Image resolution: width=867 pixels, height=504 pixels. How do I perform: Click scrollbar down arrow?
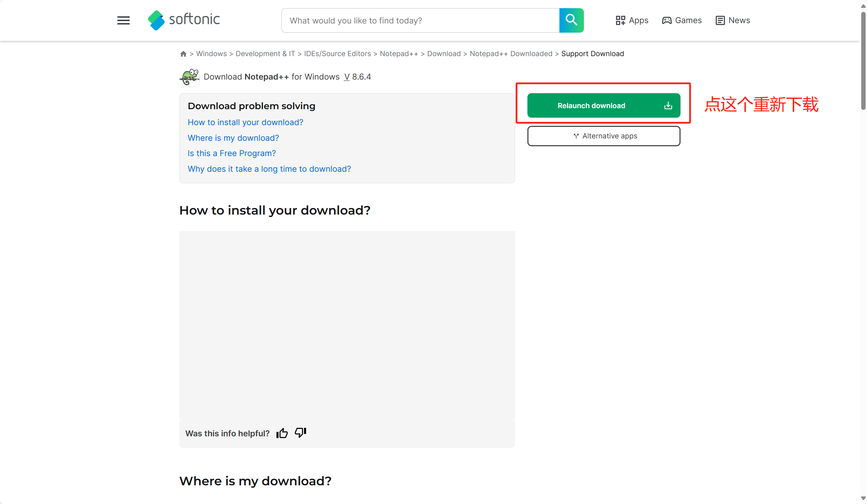pos(863,498)
